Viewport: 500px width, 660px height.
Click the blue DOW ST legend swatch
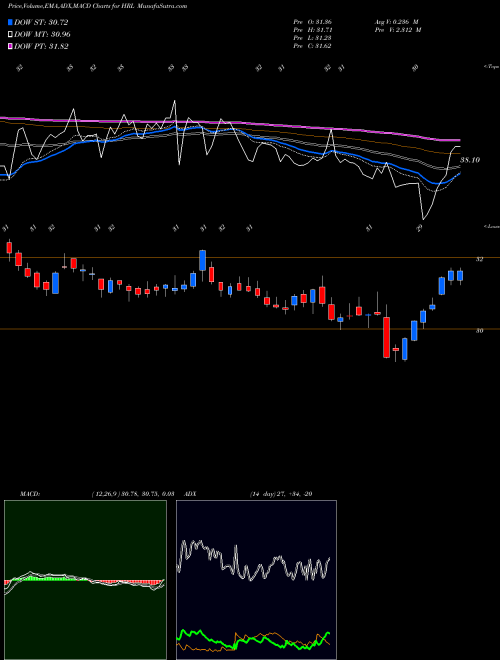(x=10, y=22)
